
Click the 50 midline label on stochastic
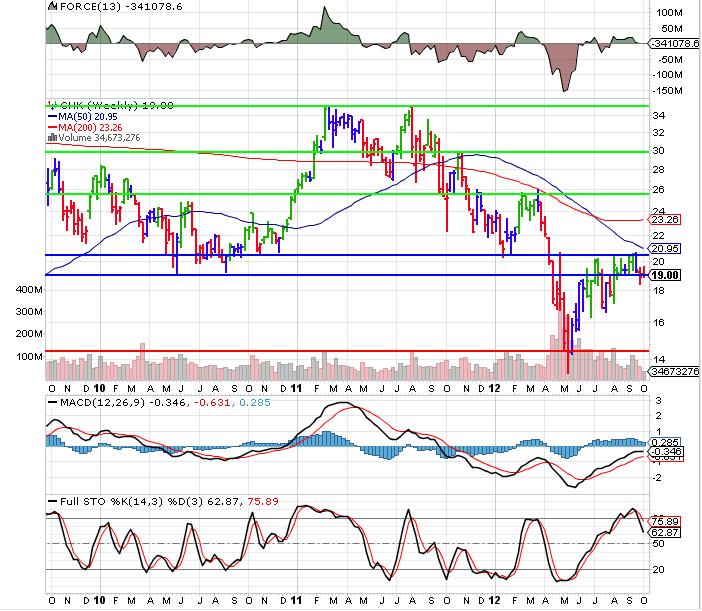[x=658, y=544]
